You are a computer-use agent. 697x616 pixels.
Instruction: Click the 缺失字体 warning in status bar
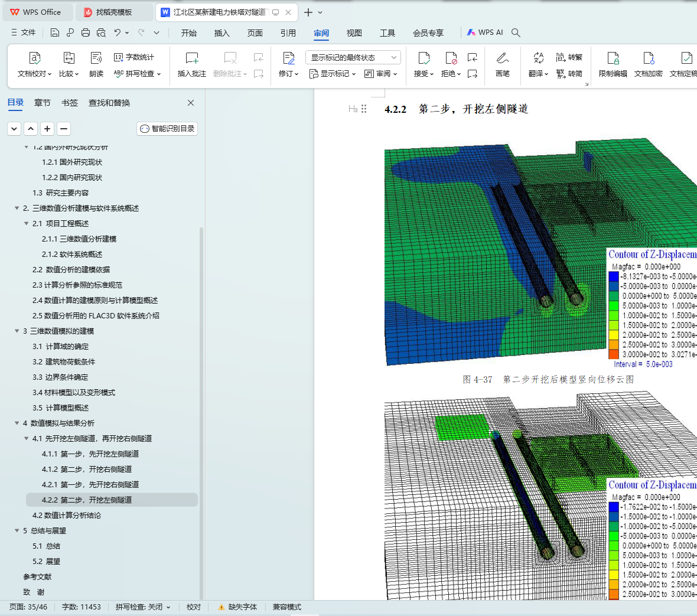coord(238,607)
